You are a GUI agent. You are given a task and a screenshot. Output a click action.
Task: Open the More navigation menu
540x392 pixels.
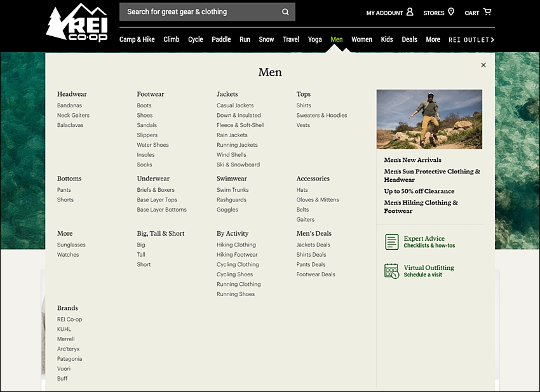[x=433, y=39]
